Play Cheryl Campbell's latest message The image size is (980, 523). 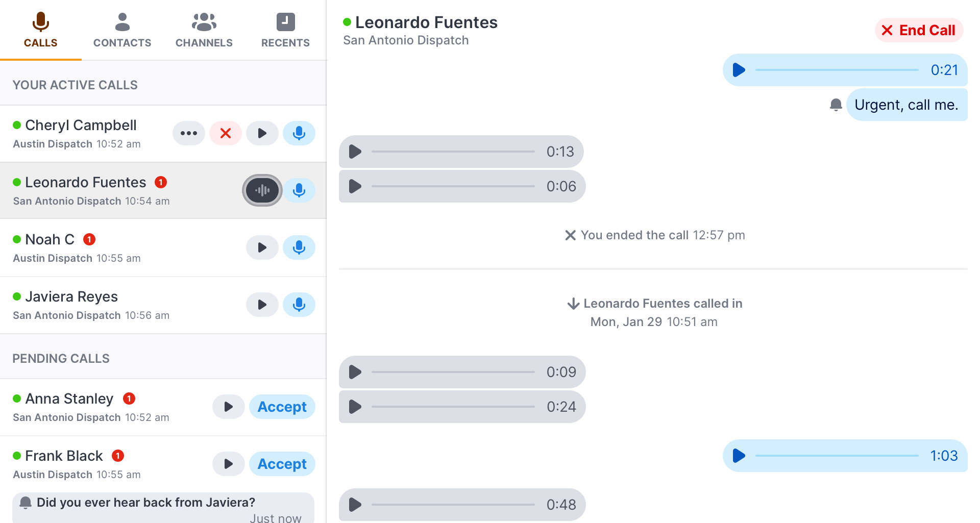[x=262, y=133]
